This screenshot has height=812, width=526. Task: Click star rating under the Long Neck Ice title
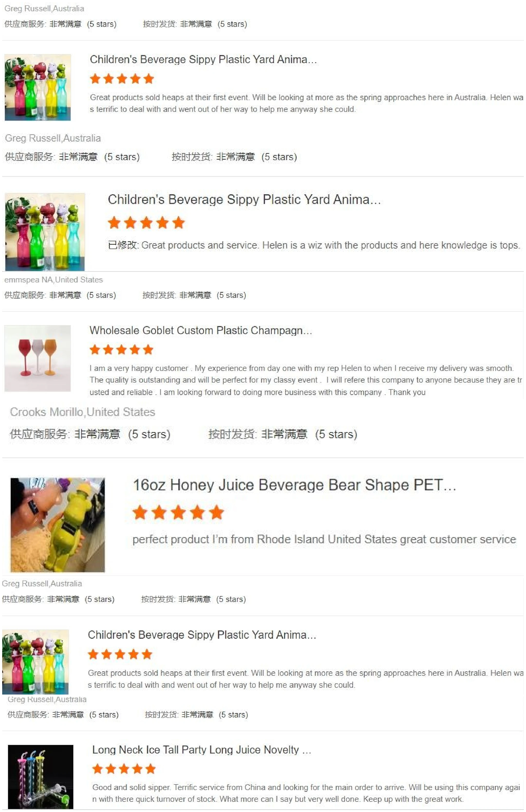pyautogui.click(x=124, y=769)
